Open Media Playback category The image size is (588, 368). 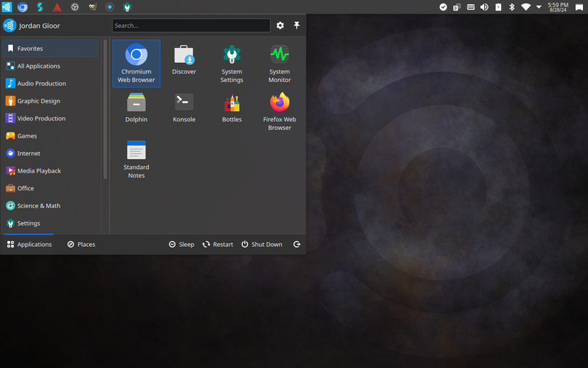(x=51, y=170)
